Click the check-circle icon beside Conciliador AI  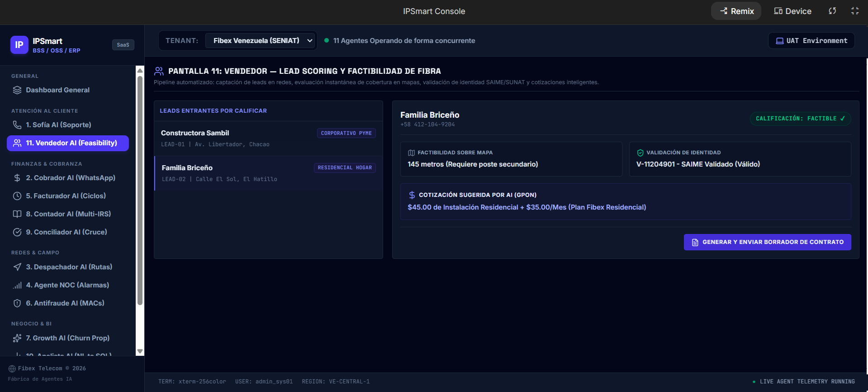click(17, 232)
